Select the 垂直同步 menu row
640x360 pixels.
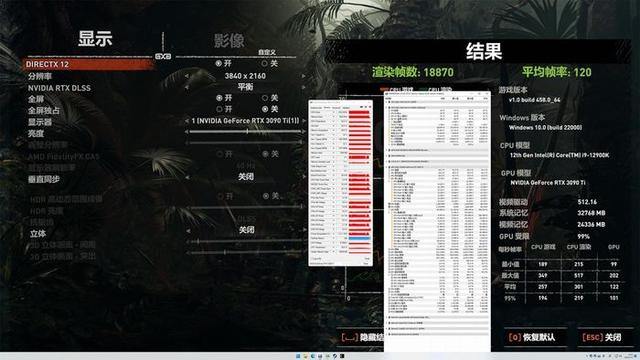click(44, 179)
